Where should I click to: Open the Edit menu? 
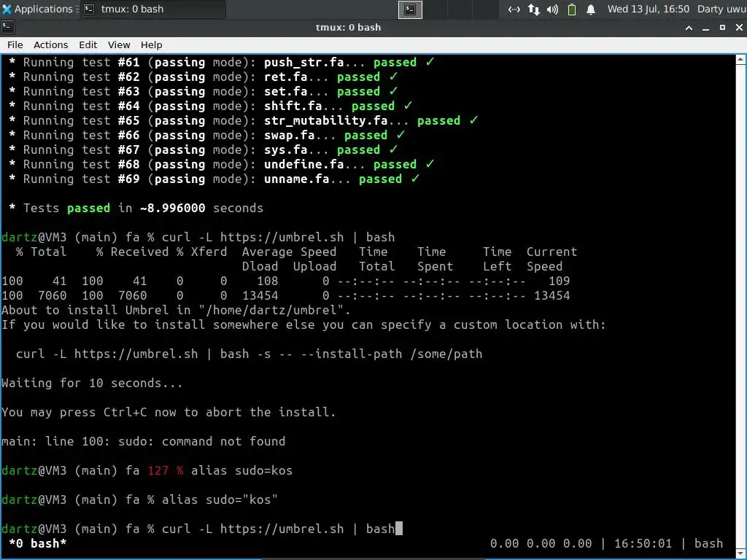[88, 44]
